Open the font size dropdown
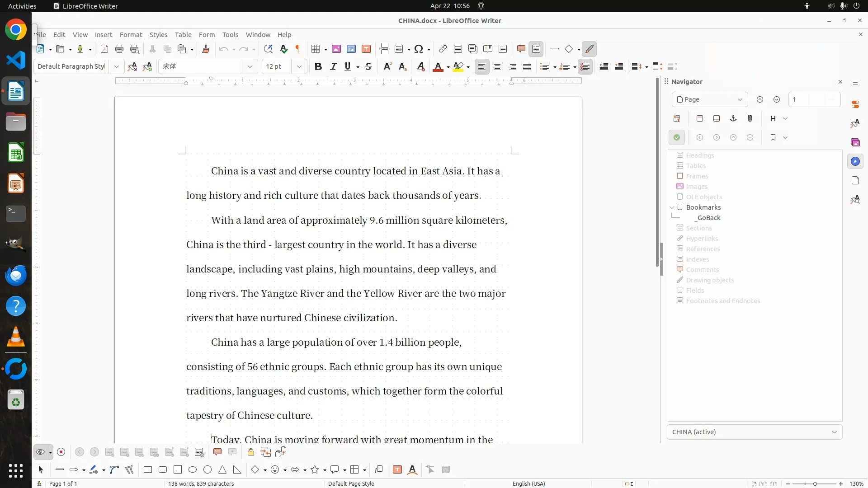 point(299,66)
